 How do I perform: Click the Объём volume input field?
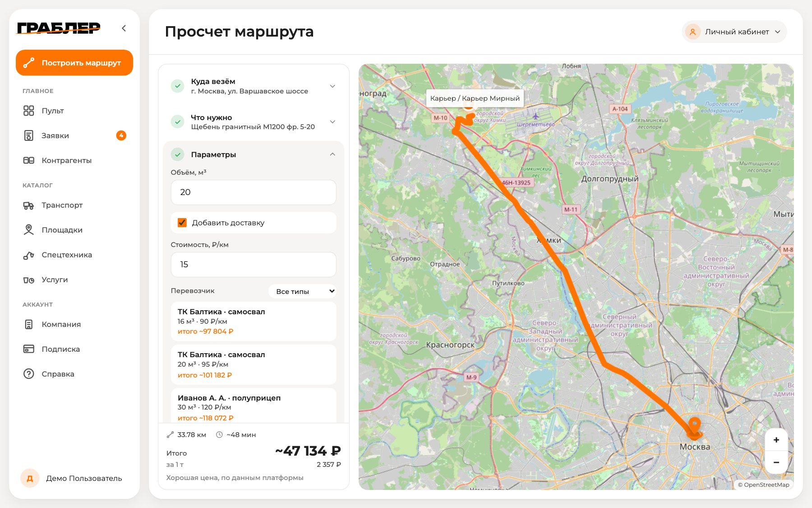click(x=254, y=192)
